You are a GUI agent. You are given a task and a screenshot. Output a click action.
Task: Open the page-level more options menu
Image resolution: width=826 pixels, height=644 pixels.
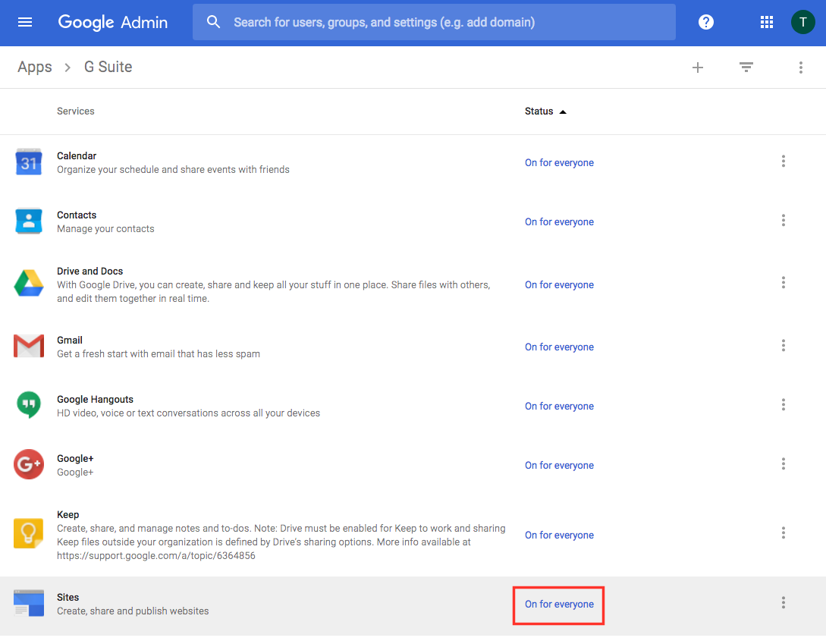click(x=801, y=68)
